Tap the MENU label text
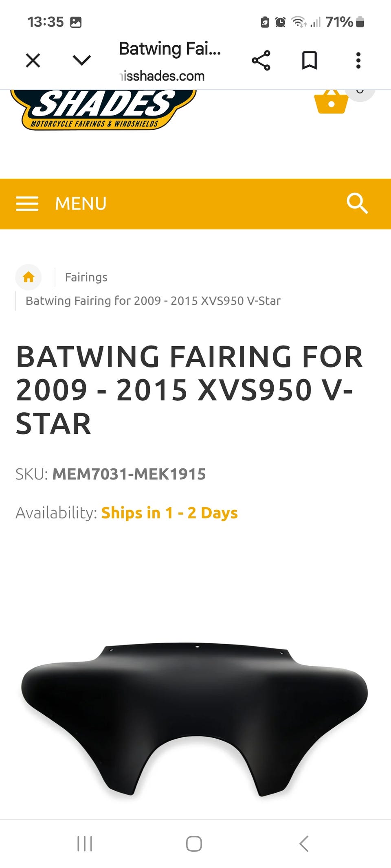 [x=81, y=203]
